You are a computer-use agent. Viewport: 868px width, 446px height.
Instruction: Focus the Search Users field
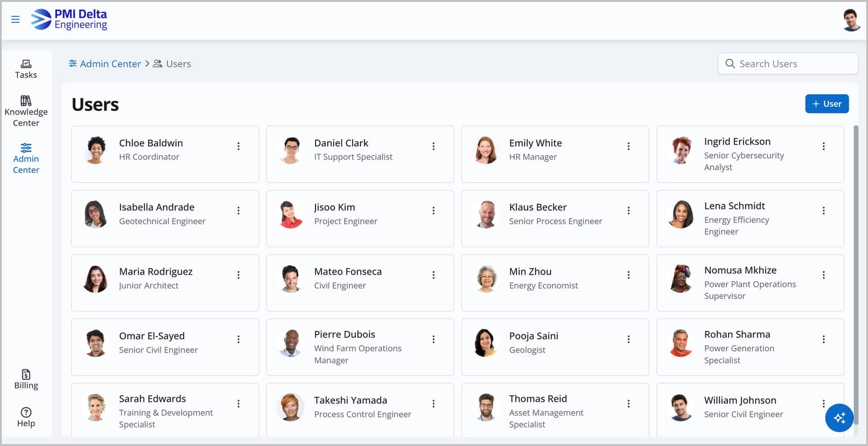click(788, 64)
